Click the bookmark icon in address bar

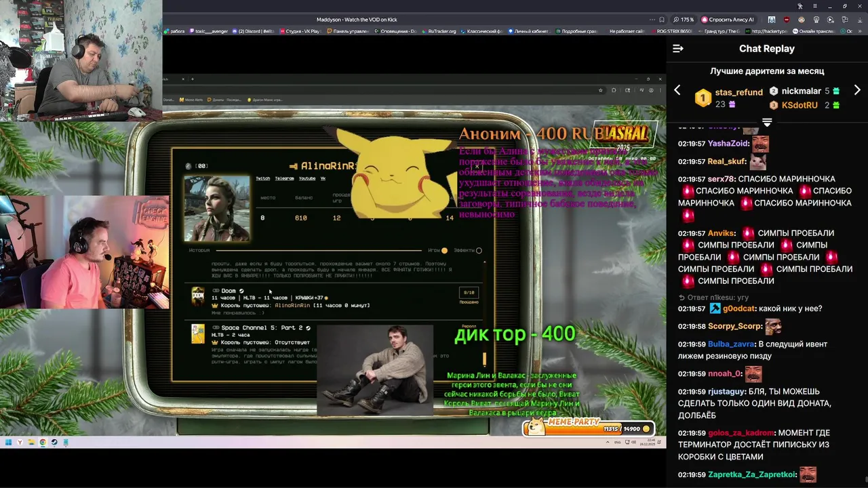(x=662, y=20)
